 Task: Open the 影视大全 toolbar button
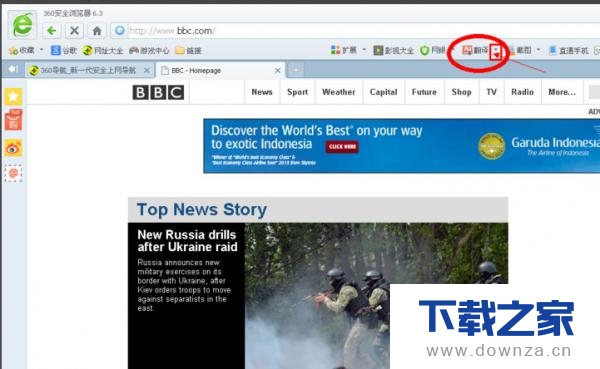coord(393,50)
